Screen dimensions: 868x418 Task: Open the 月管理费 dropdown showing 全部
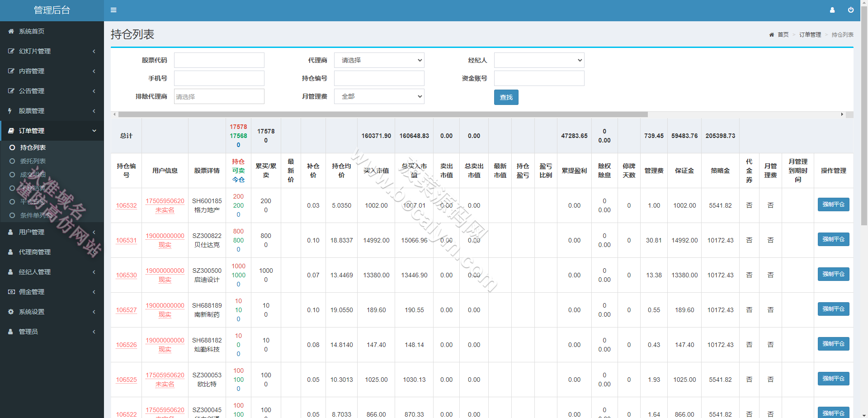coord(379,96)
